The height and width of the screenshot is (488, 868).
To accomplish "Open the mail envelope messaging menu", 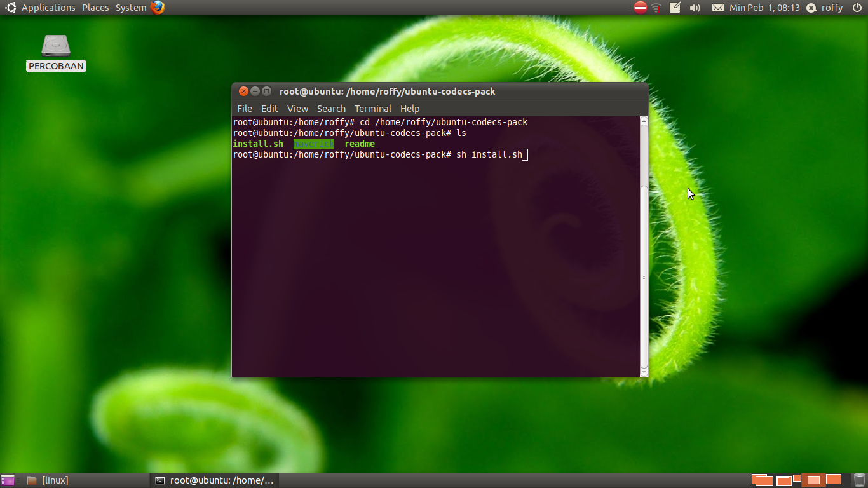I will pyautogui.click(x=717, y=8).
